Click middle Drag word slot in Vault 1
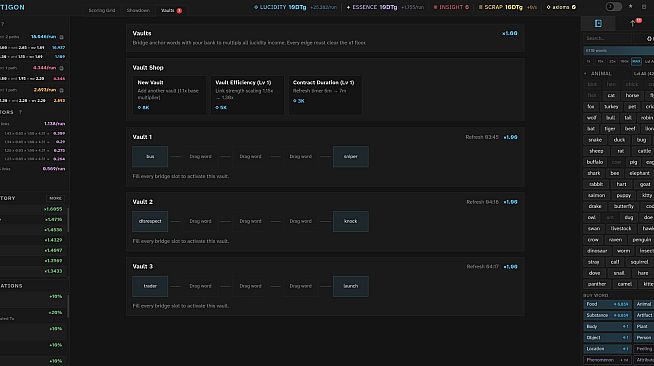The image size is (654, 366). click(x=250, y=157)
